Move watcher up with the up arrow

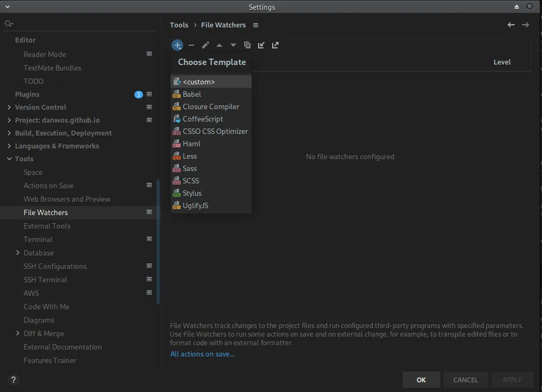219,45
